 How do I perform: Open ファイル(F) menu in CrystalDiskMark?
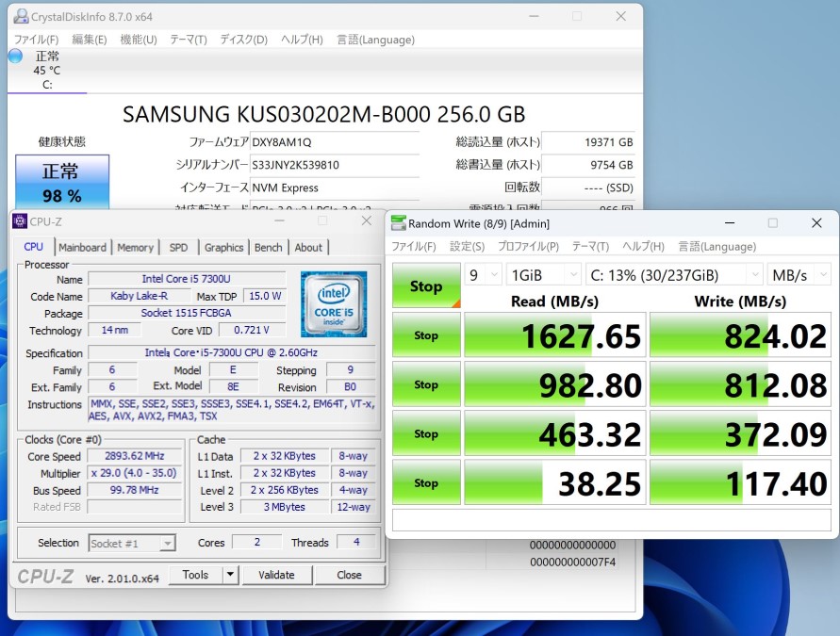click(414, 246)
